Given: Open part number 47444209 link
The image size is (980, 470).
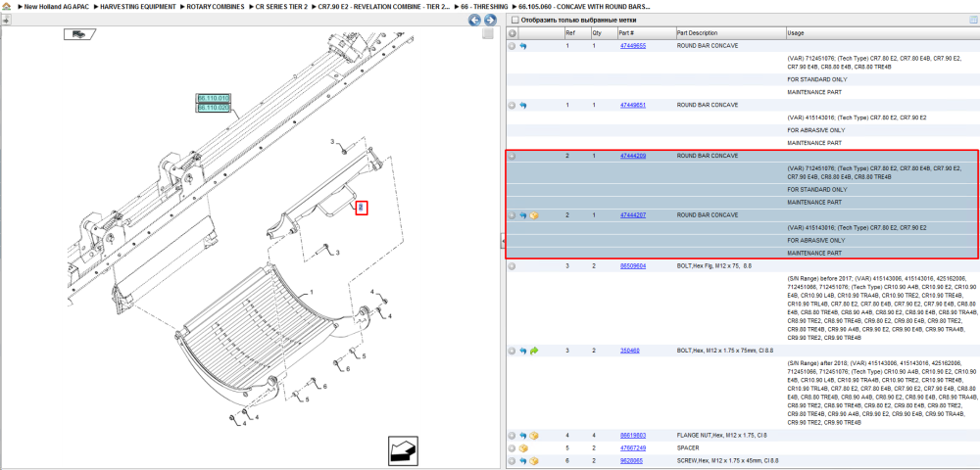Looking at the screenshot, I should [632, 156].
